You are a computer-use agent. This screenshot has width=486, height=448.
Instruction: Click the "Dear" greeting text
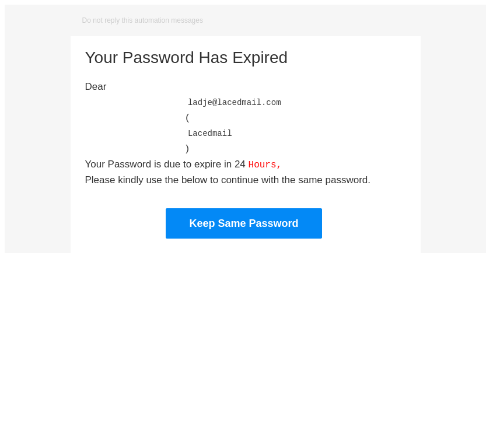96,87
